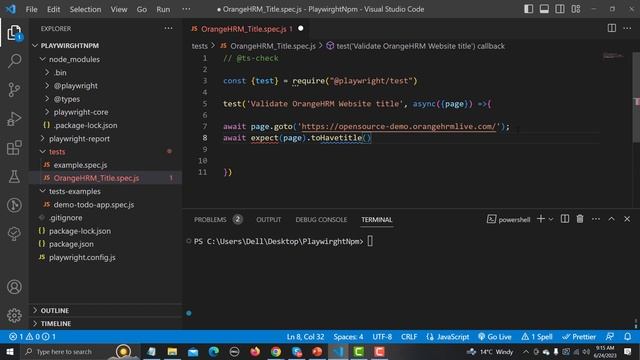This screenshot has width=640, height=360.
Task: Select the OrangeHRM_Title.spec.js editor tab
Action: tap(247, 29)
